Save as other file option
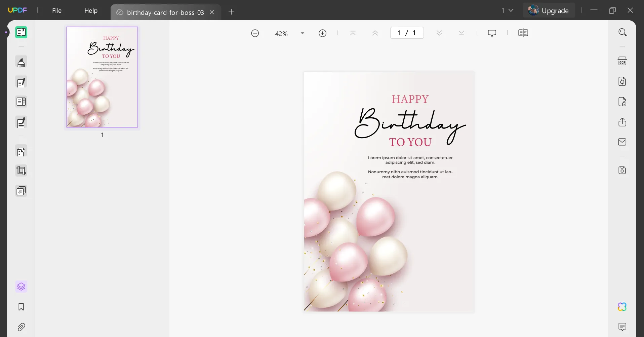Image resolution: width=644 pixels, height=337 pixels. click(622, 170)
